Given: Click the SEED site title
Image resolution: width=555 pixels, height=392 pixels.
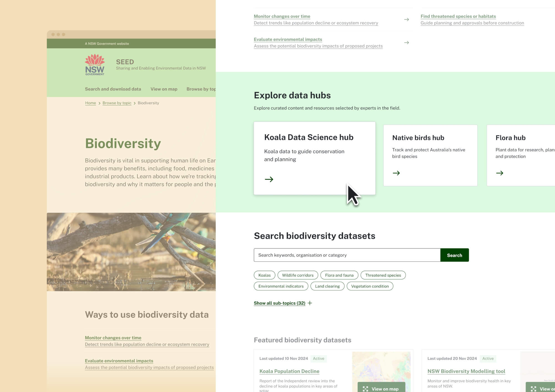Looking at the screenshot, I should pyautogui.click(x=125, y=62).
